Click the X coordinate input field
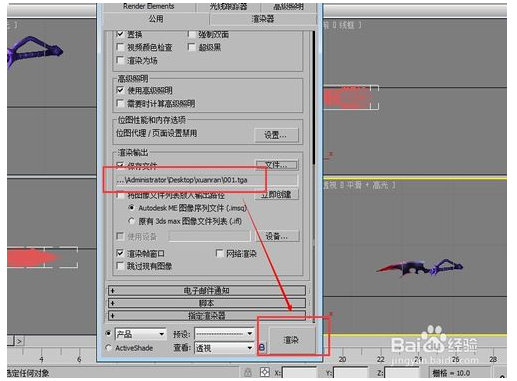This screenshot has width=517, height=381. tap(299, 373)
